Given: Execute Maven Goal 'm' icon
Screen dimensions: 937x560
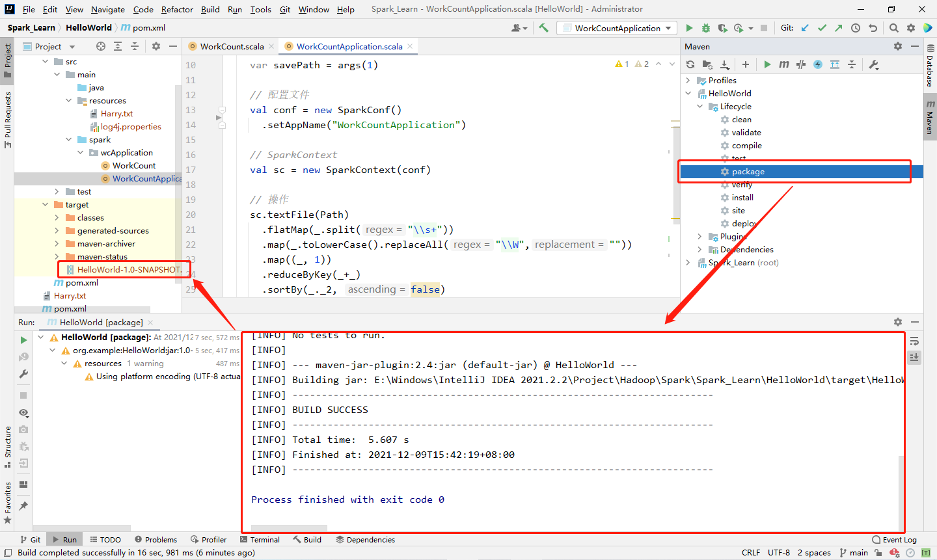Looking at the screenshot, I should coord(784,64).
